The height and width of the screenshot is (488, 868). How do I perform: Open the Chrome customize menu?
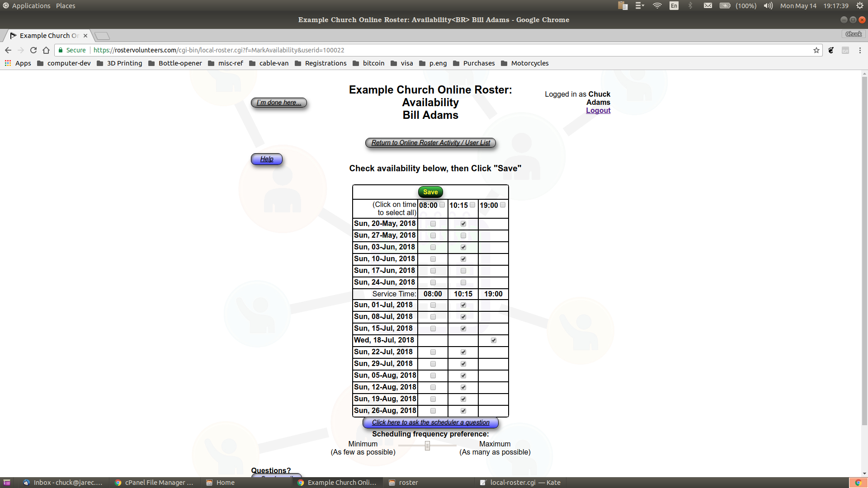pos(860,50)
